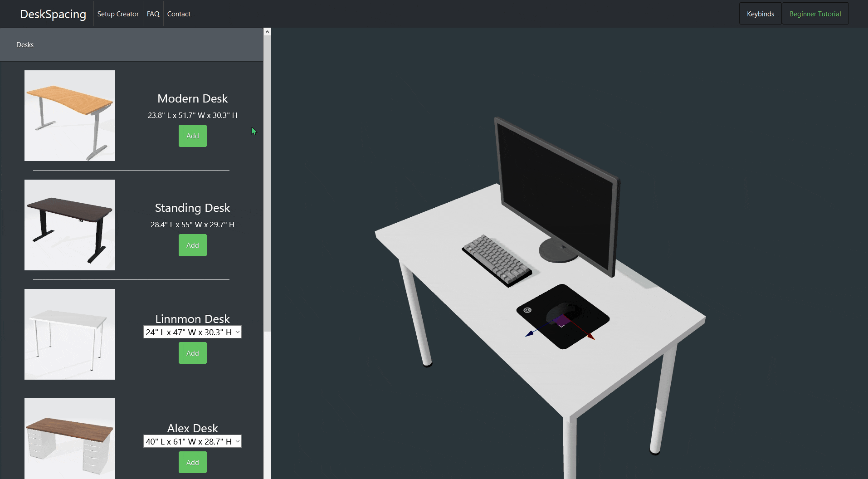Screen dimensions: 868x479
Task: Start the Beginner Tutorial
Action: click(x=815, y=14)
